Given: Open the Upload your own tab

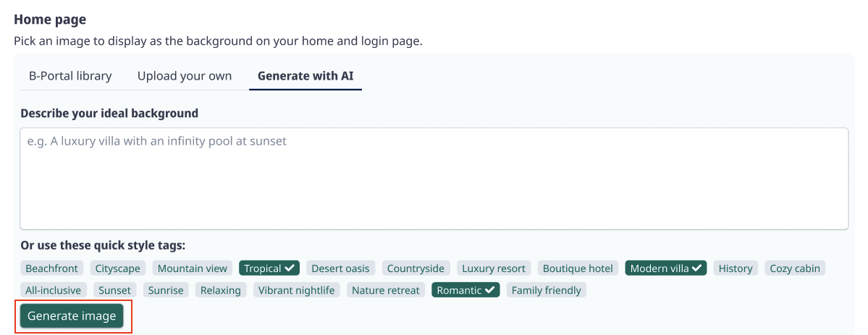Looking at the screenshot, I should tap(185, 76).
